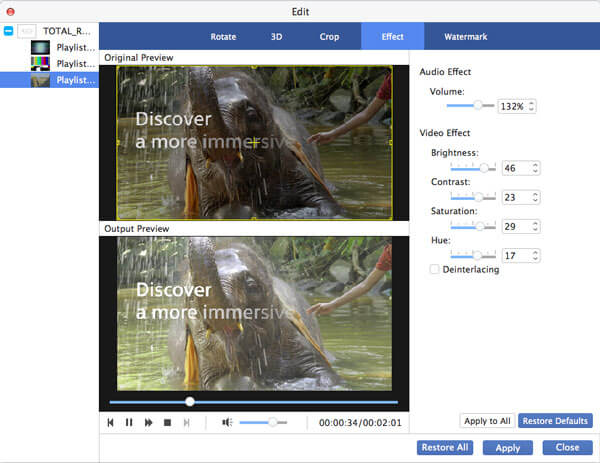The height and width of the screenshot is (463, 600).
Task: Open the Watermark tab
Action: coord(465,37)
